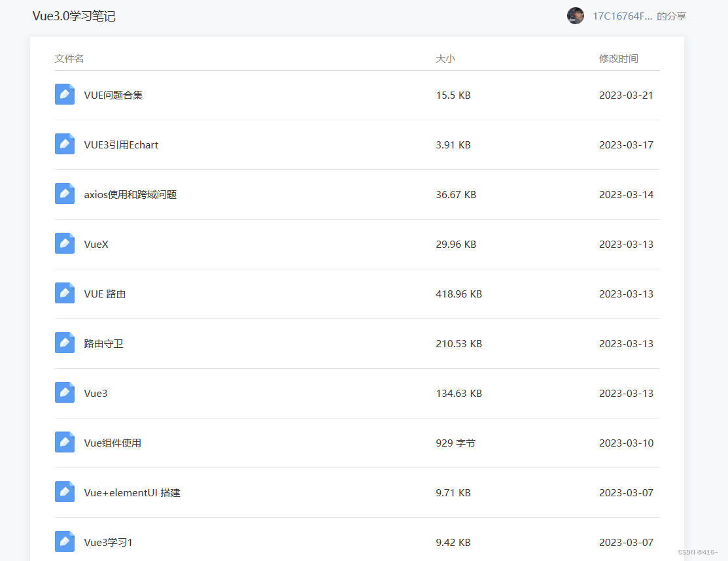Click the 大小 column header
Screen dimensions: 728x561
[x=445, y=58]
